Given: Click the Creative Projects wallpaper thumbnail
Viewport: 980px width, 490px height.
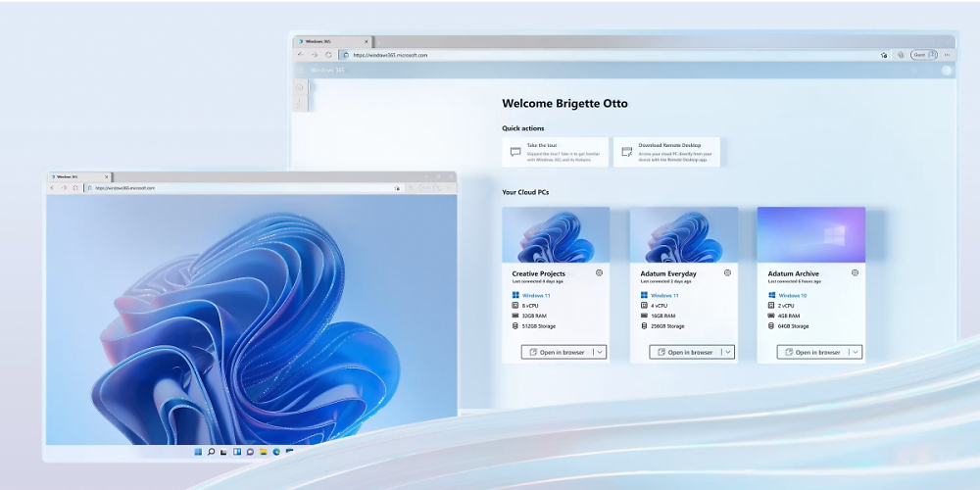Looking at the screenshot, I should tap(556, 235).
